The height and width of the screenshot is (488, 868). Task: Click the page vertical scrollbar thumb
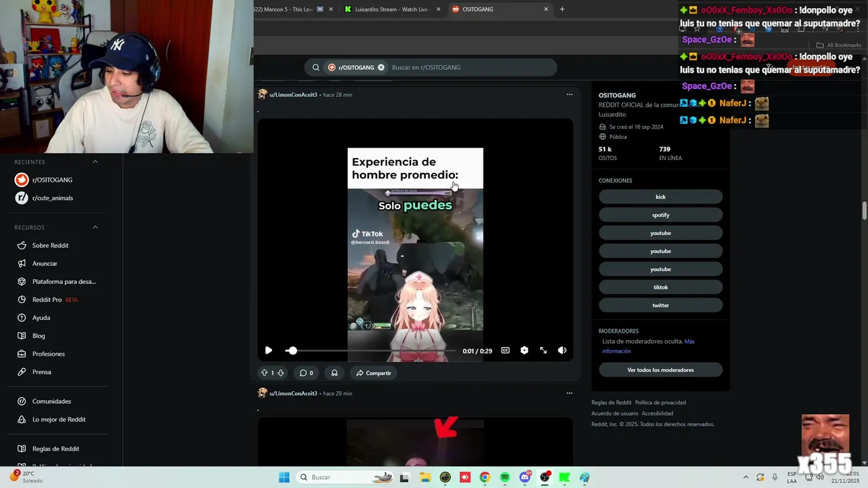click(x=865, y=210)
